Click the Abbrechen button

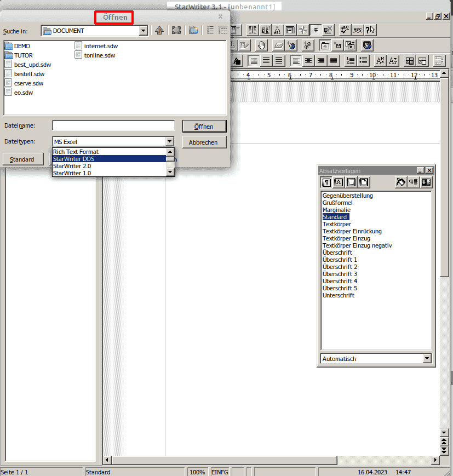tap(204, 142)
